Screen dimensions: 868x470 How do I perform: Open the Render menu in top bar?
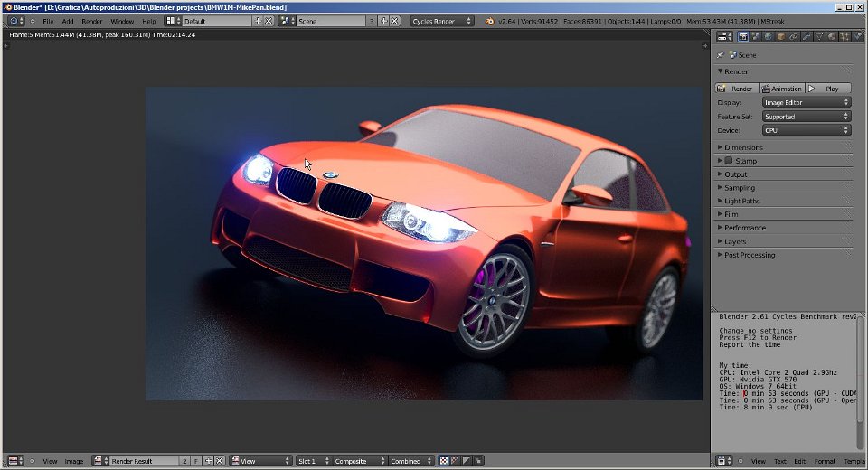click(x=92, y=21)
